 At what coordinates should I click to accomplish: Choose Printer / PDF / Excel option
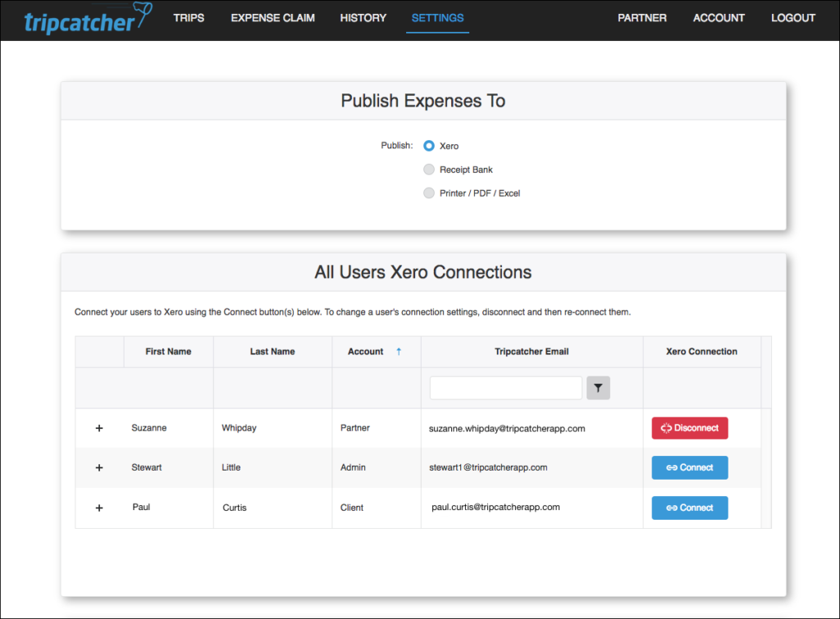point(428,193)
